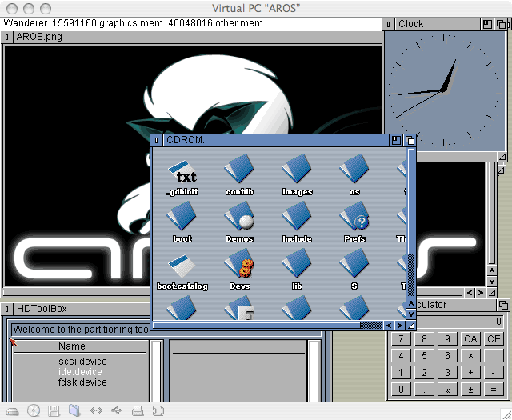Click the CDROM window scroll down arrow
Image resolution: width=512 pixels, height=420 pixels.
[x=410, y=314]
